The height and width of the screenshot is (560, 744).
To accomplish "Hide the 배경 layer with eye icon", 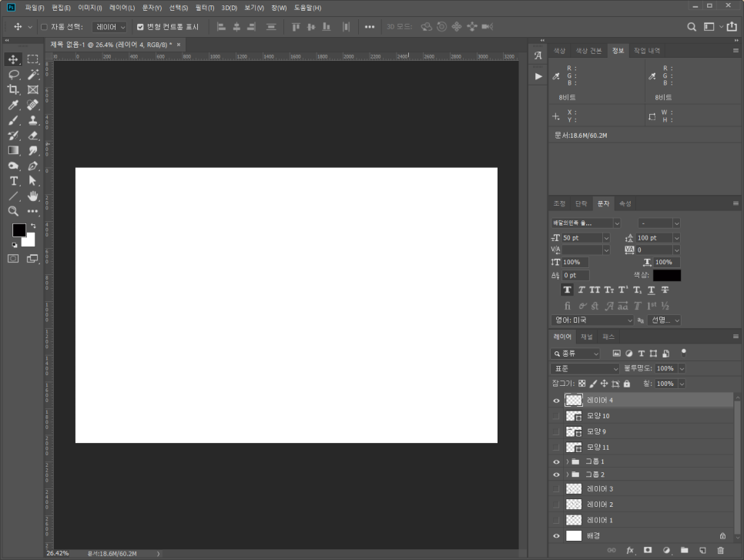I will [556, 536].
